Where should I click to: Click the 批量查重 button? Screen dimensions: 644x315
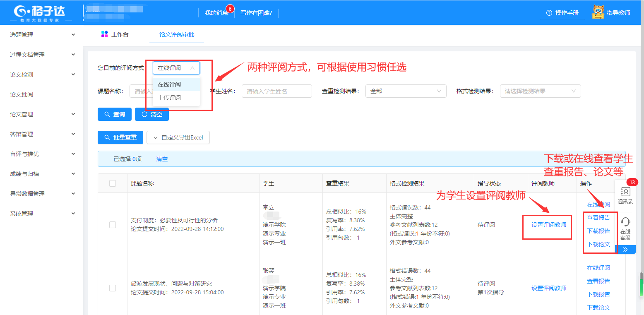pos(120,137)
